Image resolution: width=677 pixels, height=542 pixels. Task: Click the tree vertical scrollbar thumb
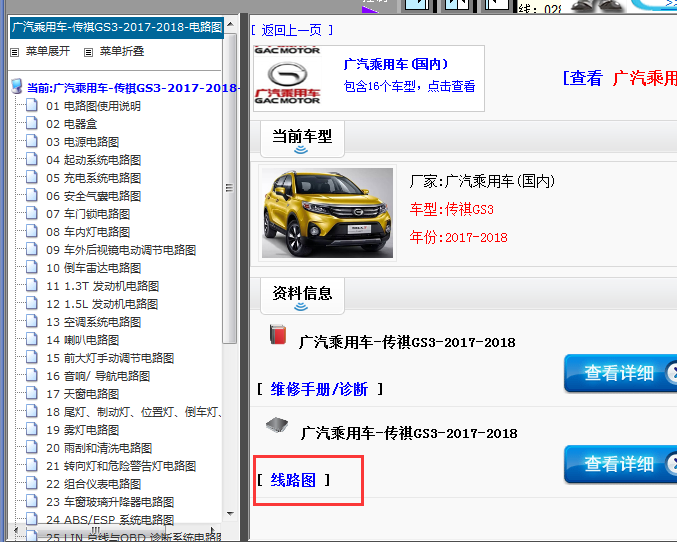(230, 188)
